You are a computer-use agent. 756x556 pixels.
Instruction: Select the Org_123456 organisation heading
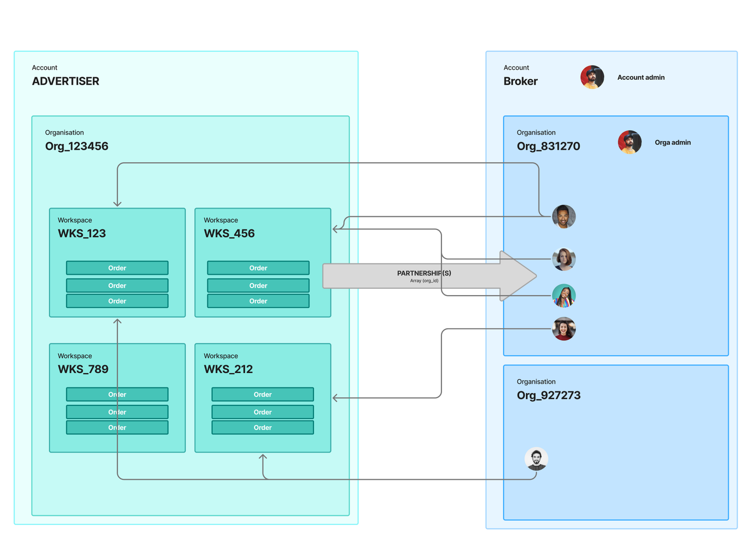(x=77, y=146)
